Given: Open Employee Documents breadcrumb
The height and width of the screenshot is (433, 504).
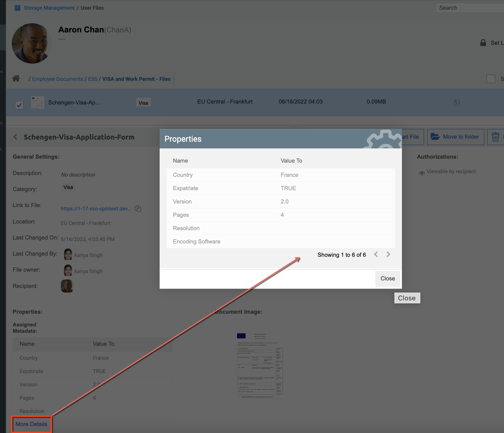Looking at the screenshot, I should (58, 79).
